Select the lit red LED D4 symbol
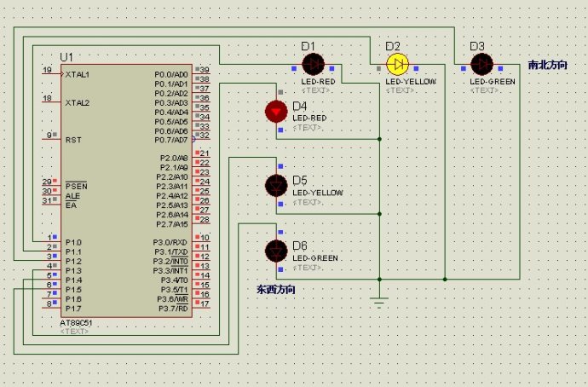Viewport: 588px width, 387px height. [x=276, y=112]
